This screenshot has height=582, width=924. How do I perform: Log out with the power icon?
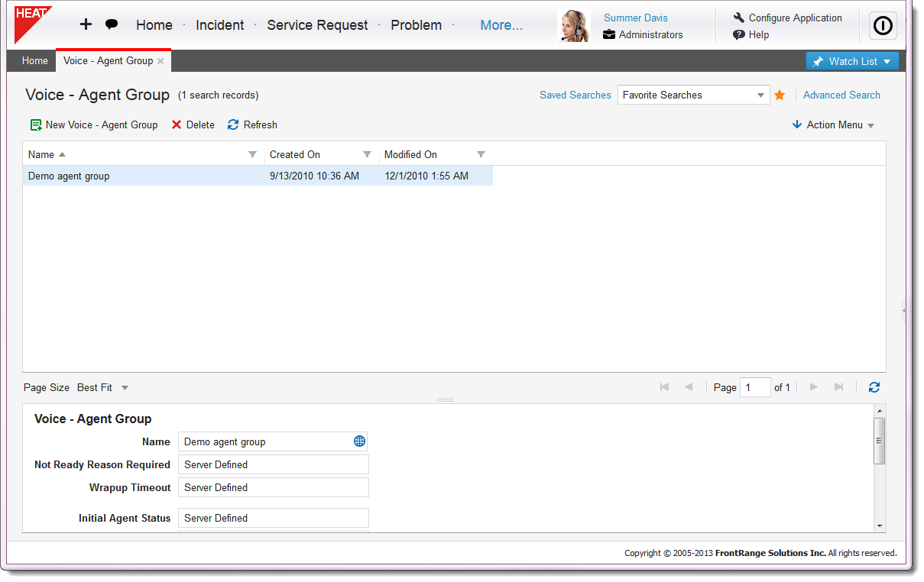(x=883, y=25)
